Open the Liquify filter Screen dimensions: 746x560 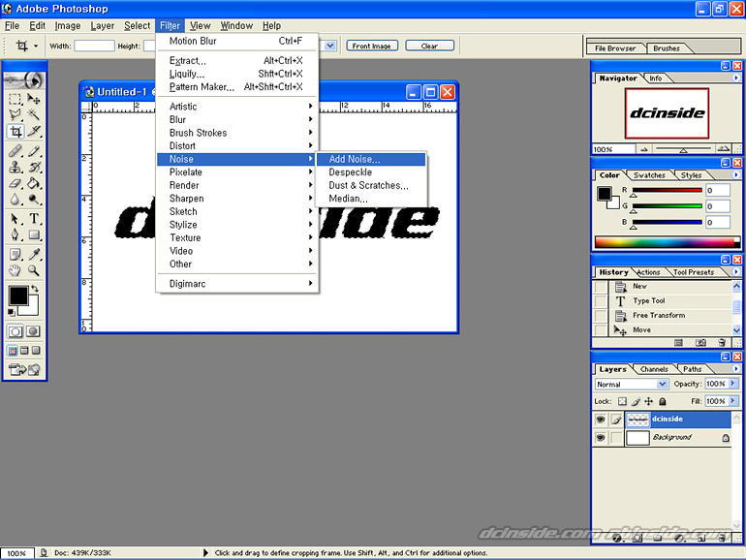click(237, 74)
